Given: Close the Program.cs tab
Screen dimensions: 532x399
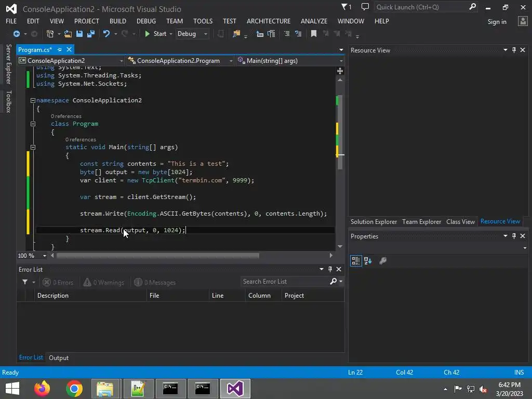Looking at the screenshot, I should (x=69, y=49).
